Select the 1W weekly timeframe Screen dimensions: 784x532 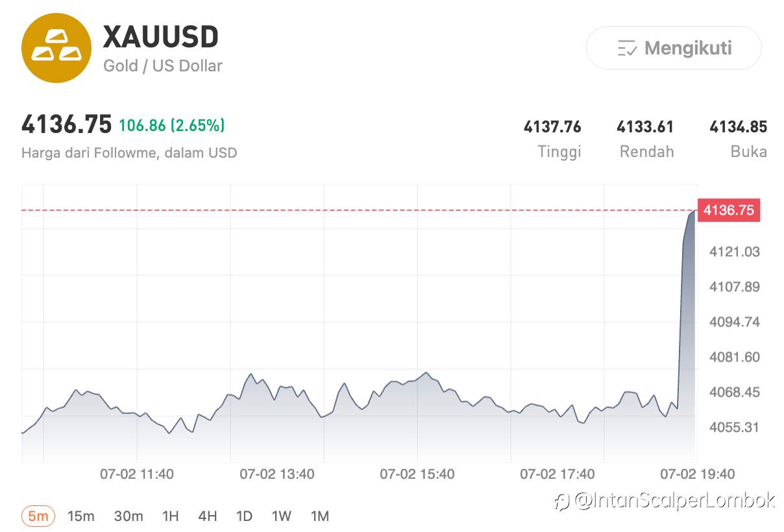(x=281, y=516)
